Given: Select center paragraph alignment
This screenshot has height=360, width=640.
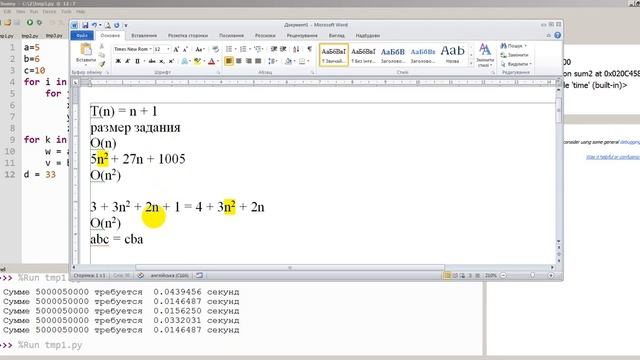Looking at the screenshot, I should coord(239,61).
